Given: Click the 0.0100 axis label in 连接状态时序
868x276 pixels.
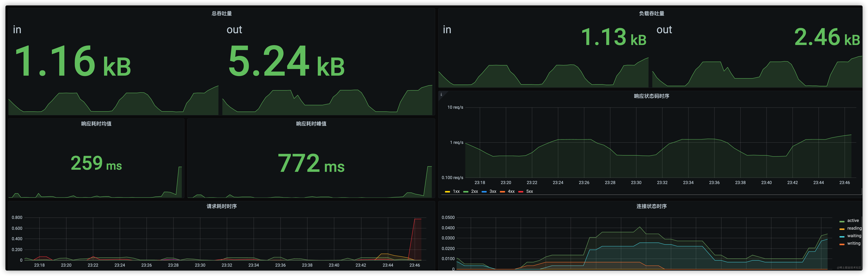Looking at the screenshot, I should (x=448, y=258).
